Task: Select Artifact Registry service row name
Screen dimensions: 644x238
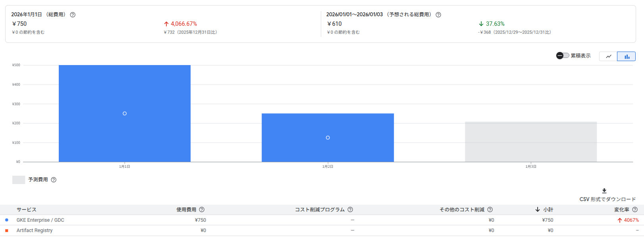Action: tap(35, 230)
